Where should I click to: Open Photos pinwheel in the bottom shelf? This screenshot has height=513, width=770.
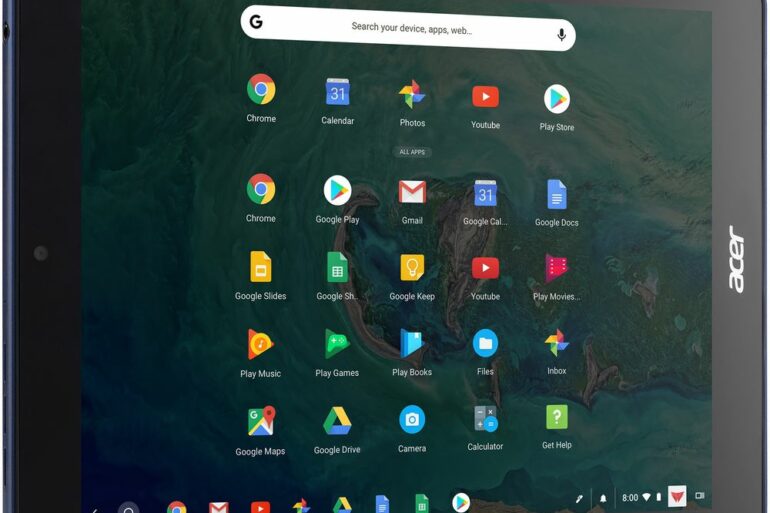(301, 506)
